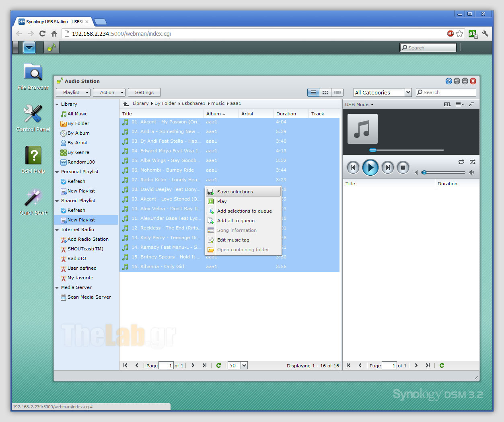This screenshot has height=422, width=504.
Task: Open Audio Station help icon
Action: pos(449,81)
